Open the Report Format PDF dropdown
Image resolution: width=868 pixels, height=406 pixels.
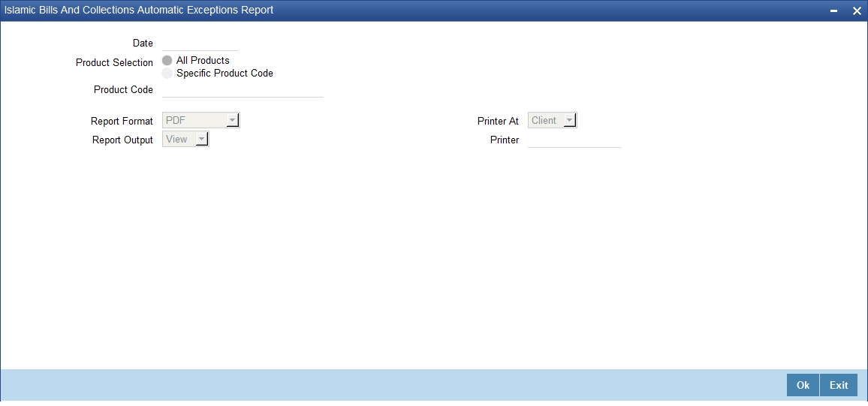[x=201, y=120]
